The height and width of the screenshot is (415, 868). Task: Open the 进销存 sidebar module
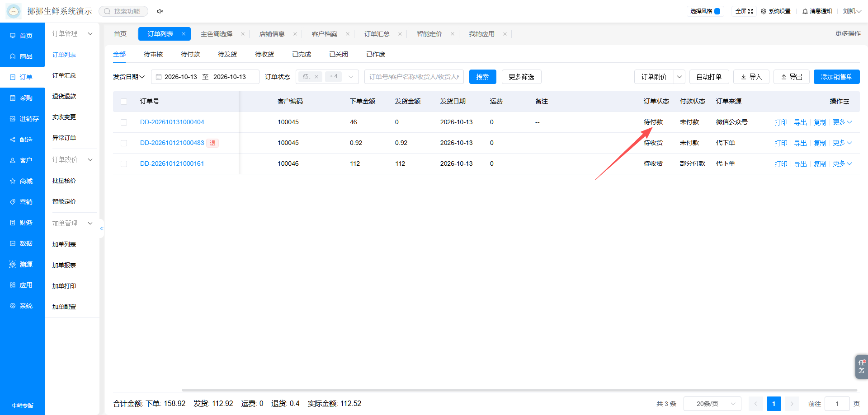[23, 119]
